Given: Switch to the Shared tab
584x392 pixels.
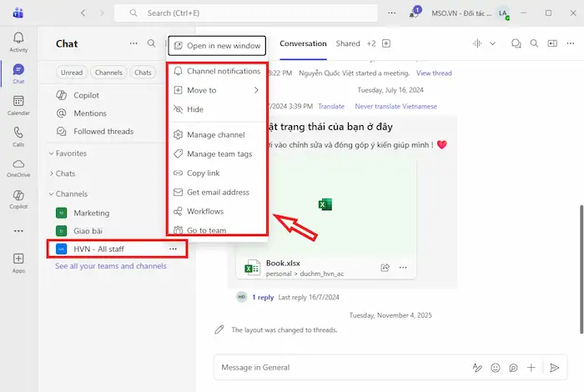Looking at the screenshot, I should [x=348, y=43].
